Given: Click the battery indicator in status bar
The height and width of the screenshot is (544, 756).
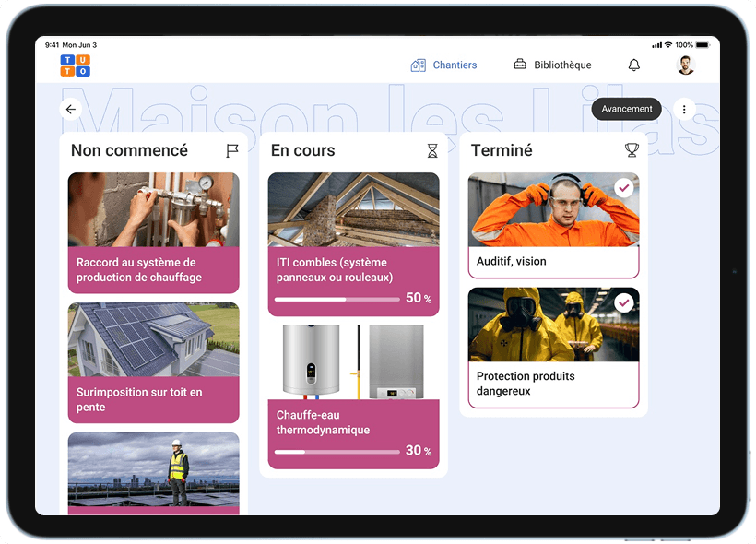Looking at the screenshot, I should pos(703,45).
